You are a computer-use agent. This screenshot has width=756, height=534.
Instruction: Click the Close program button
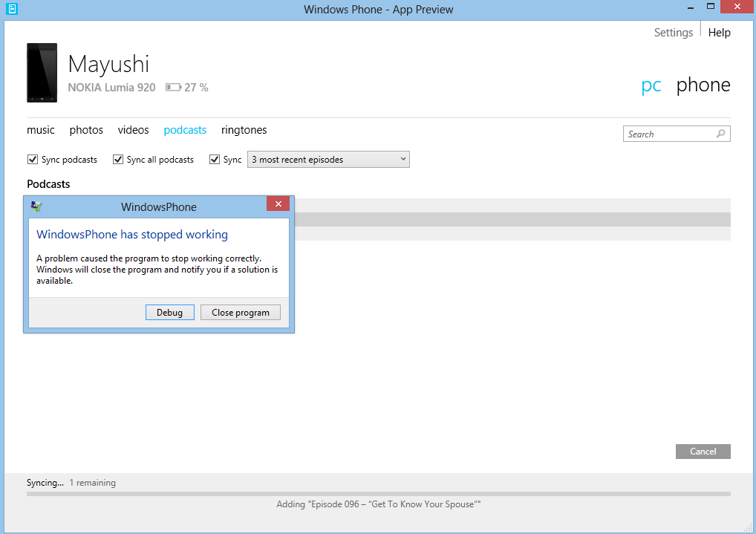tap(241, 312)
